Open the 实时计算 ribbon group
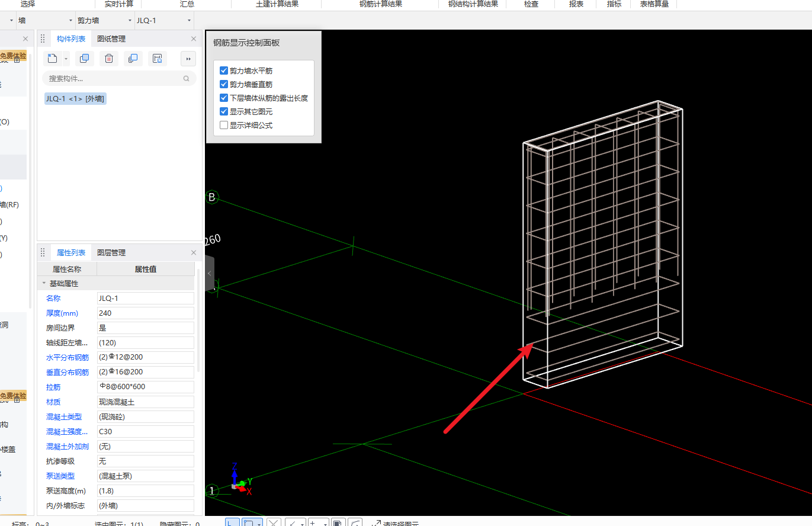 tap(119, 4)
